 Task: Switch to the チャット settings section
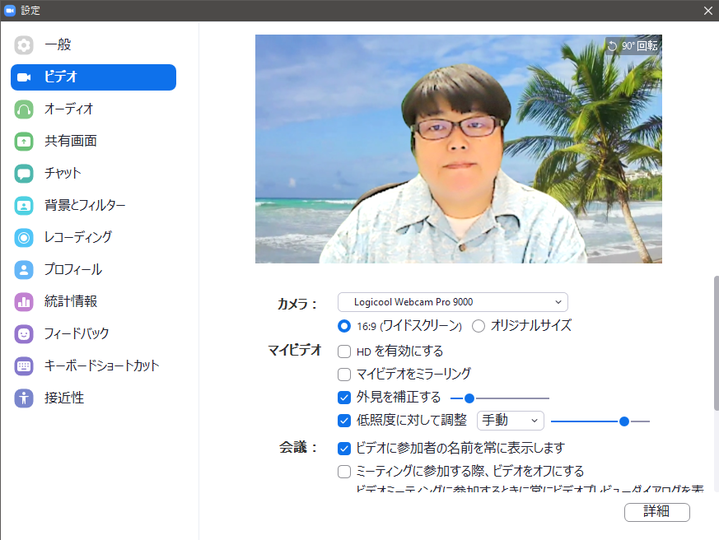[93, 173]
